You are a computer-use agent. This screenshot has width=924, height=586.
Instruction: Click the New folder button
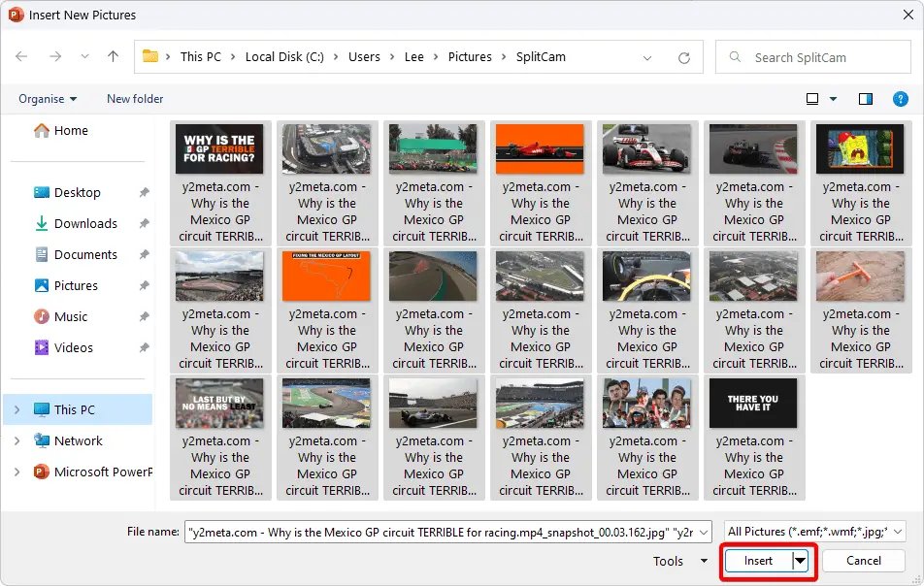(x=135, y=99)
